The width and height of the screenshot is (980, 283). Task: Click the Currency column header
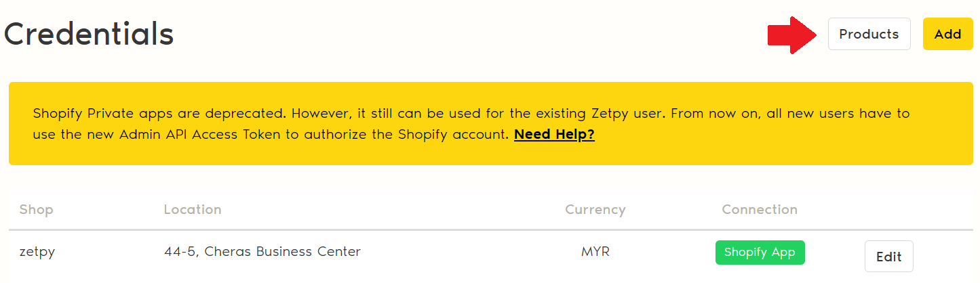[595, 210]
